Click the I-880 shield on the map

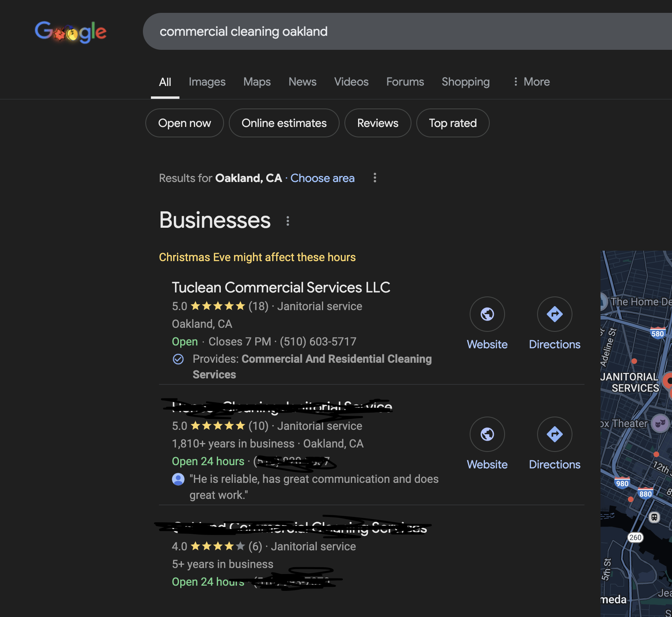[646, 493]
